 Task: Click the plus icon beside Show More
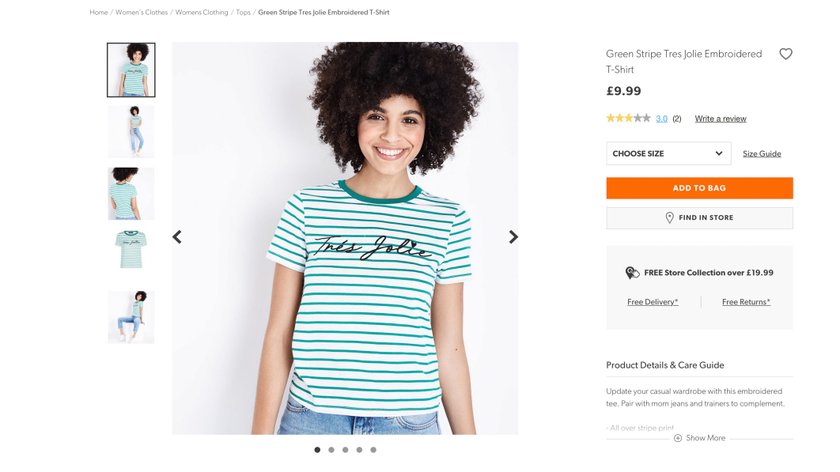(678, 438)
